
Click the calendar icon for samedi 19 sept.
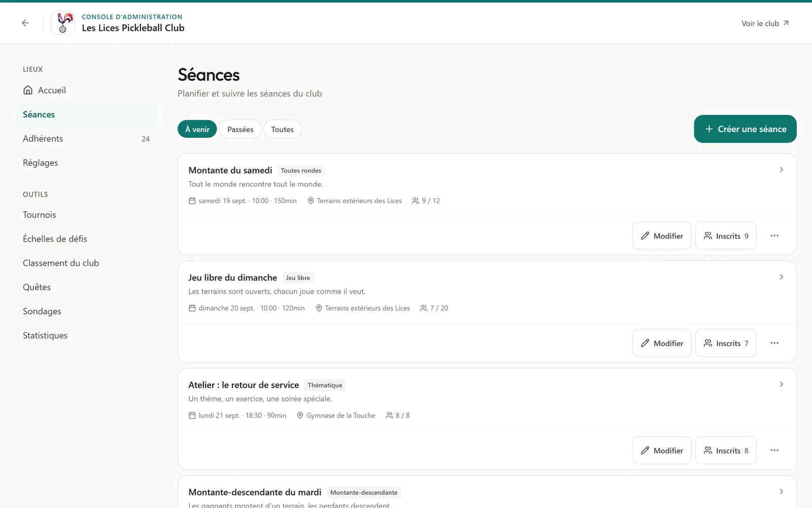[x=192, y=201]
